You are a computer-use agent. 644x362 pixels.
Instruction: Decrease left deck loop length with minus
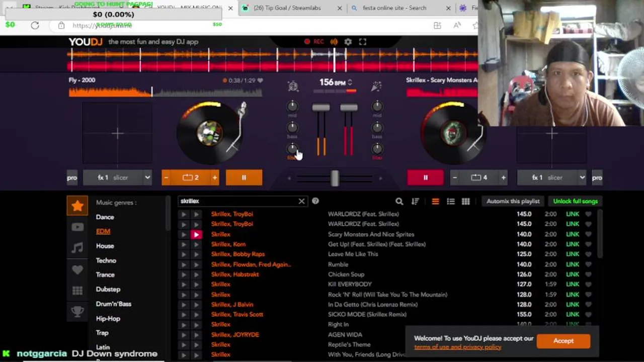tap(166, 177)
